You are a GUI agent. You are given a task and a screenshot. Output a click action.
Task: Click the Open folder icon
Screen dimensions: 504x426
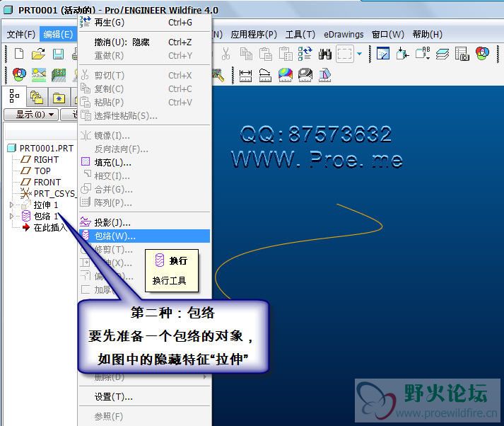[x=38, y=54]
